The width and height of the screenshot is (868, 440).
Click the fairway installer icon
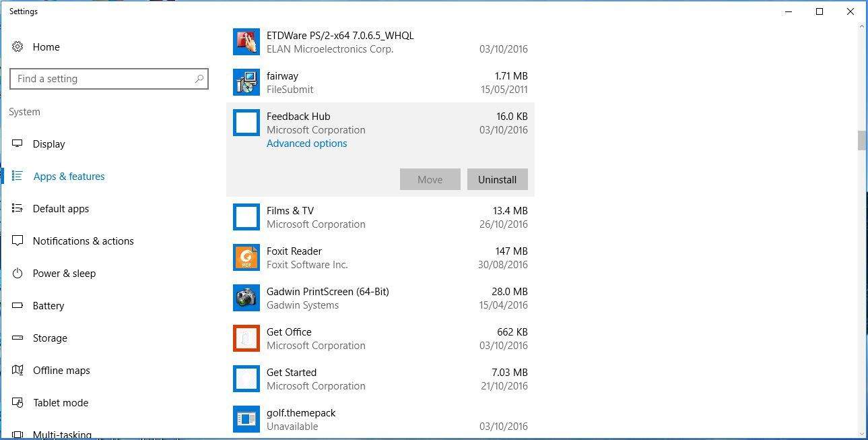click(246, 82)
